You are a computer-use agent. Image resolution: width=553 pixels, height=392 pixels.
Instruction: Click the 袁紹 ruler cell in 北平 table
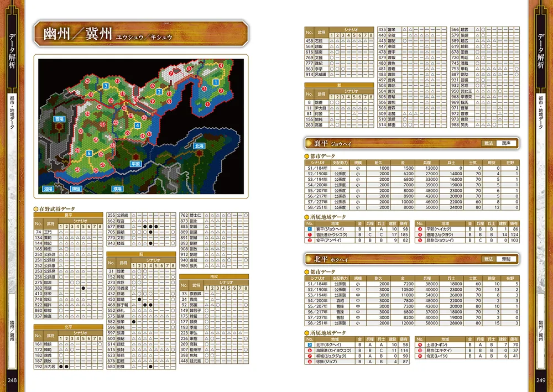coord(340,301)
